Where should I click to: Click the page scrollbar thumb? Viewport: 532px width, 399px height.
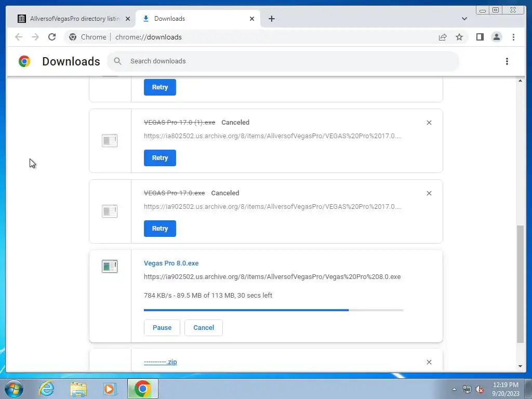click(x=520, y=284)
